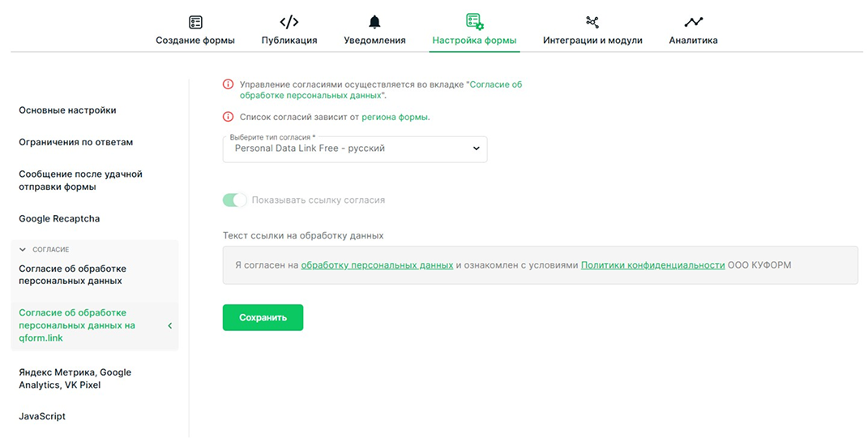Click the red info icon near consent management
The image size is (868, 443).
click(x=229, y=84)
